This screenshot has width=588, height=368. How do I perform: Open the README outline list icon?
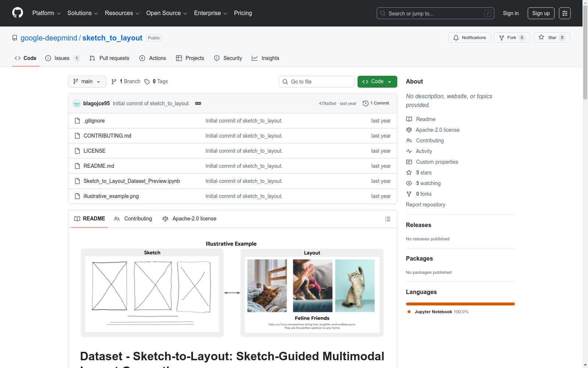click(x=388, y=219)
